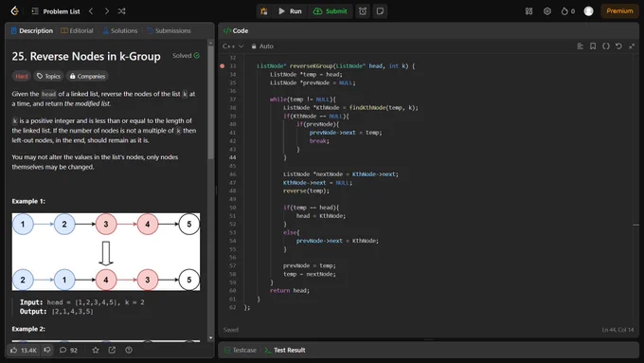Expand the Topics tag

(x=48, y=76)
